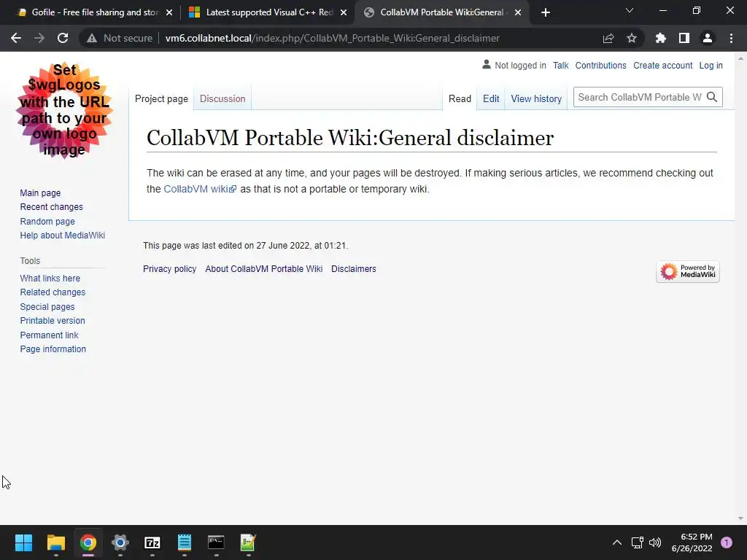Open Page information
The width and height of the screenshot is (747, 560).
coord(53,349)
